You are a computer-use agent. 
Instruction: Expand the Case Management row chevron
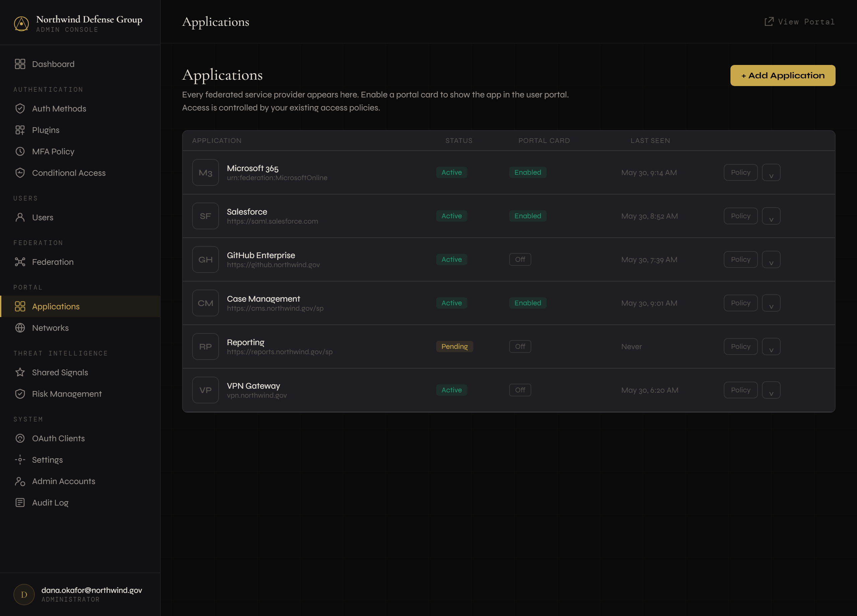point(771,303)
